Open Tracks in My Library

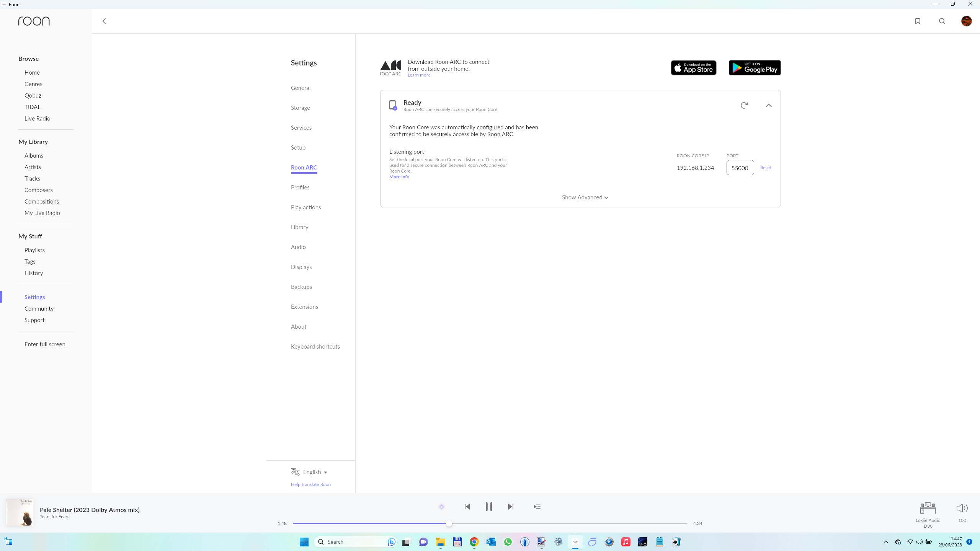(32, 179)
